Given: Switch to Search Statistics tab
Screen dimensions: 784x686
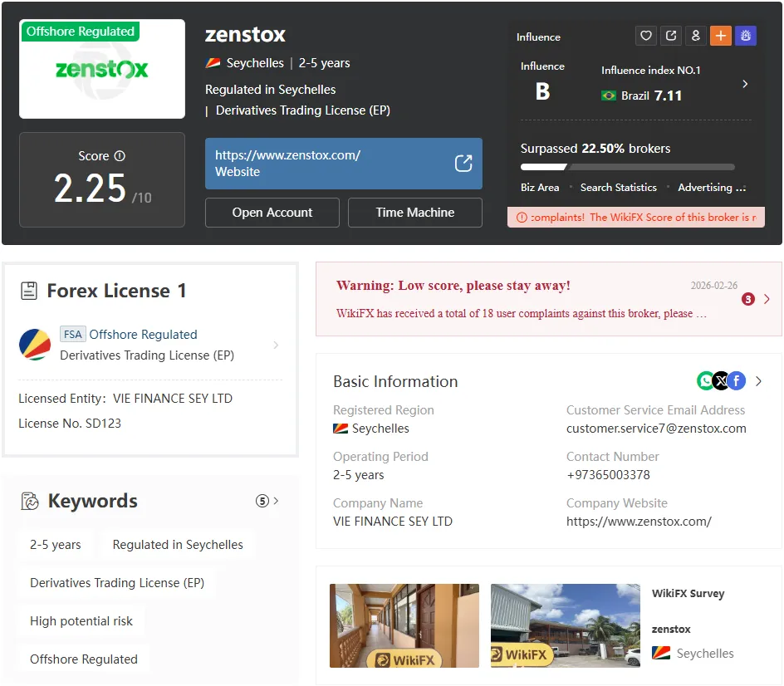Looking at the screenshot, I should tap(619, 188).
